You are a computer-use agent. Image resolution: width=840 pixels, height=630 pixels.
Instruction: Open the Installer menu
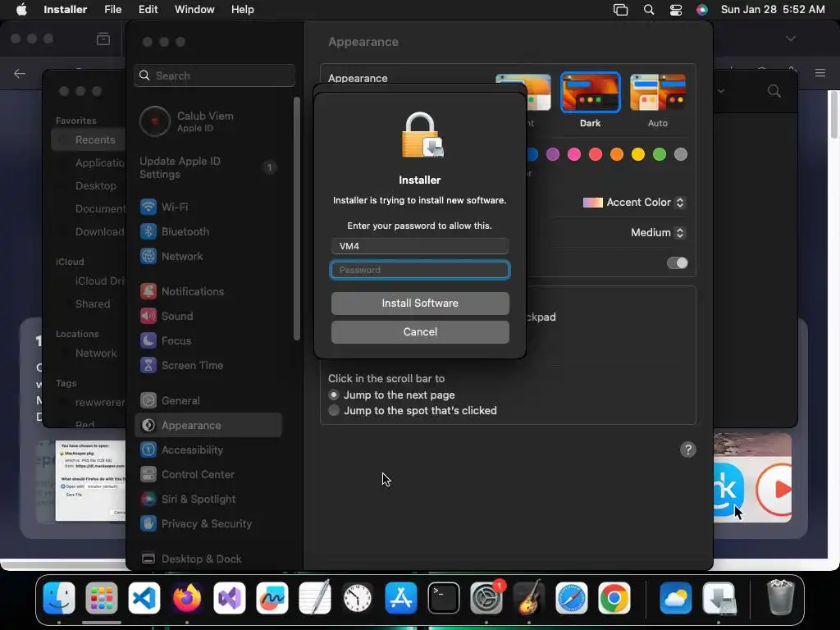point(66,10)
